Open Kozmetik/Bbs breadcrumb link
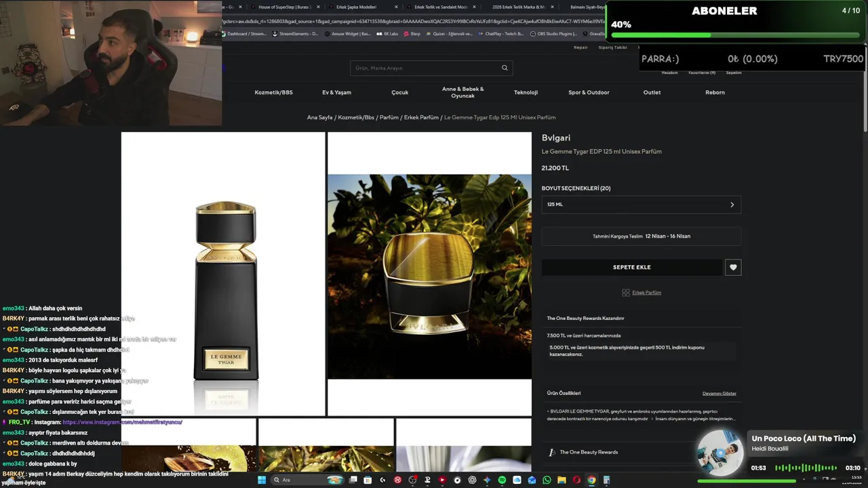The image size is (868, 488). point(356,117)
